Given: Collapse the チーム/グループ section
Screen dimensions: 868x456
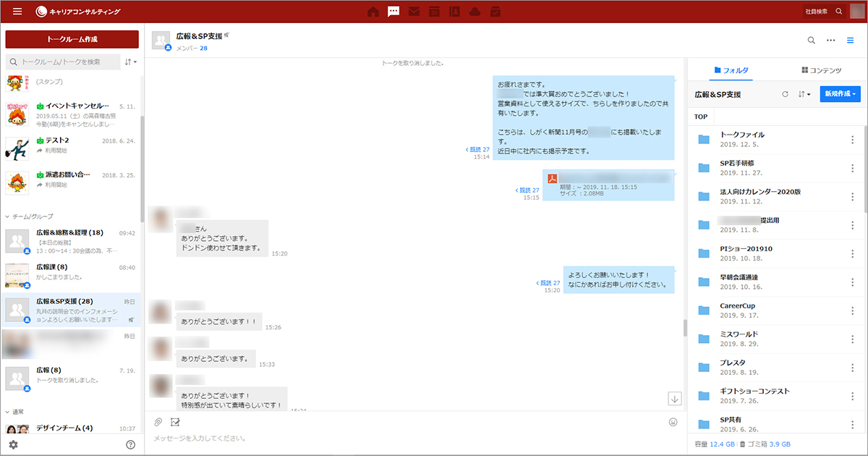Looking at the screenshot, I should point(8,216).
